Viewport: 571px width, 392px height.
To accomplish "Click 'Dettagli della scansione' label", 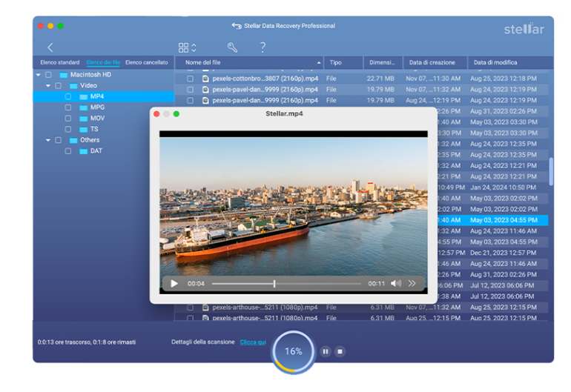I will (x=203, y=342).
